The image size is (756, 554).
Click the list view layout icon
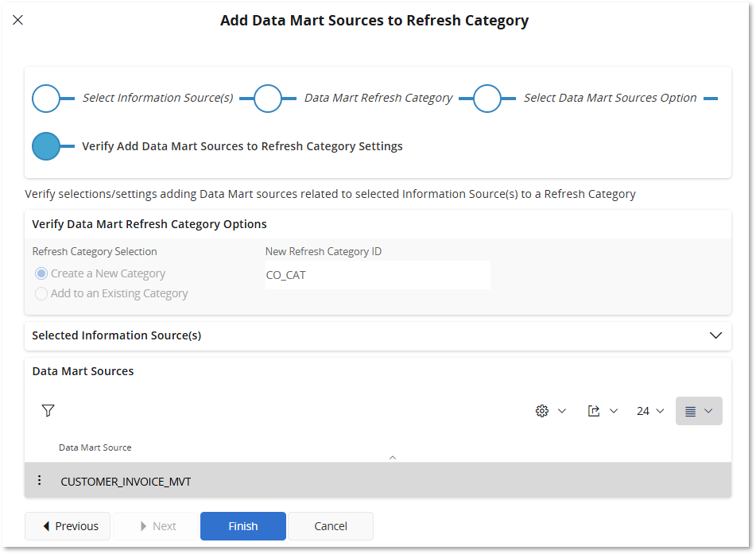pos(691,411)
